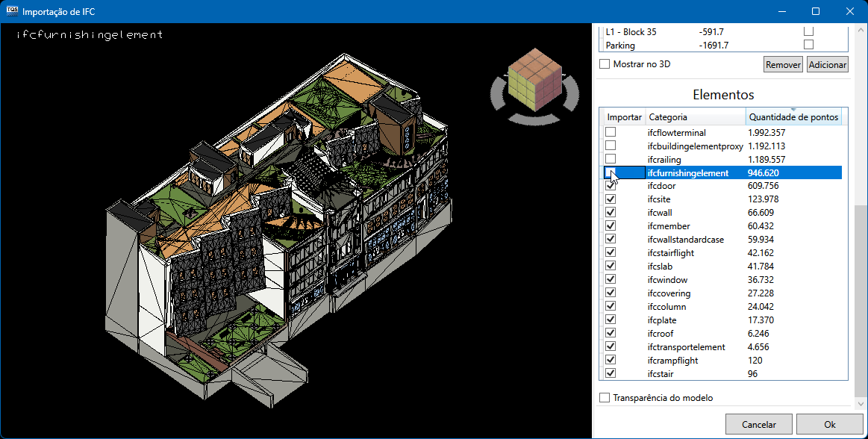Viewport: 868px width, 439px height.
Task: Click the 3D view cube navigator
Action: click(534, 76)
